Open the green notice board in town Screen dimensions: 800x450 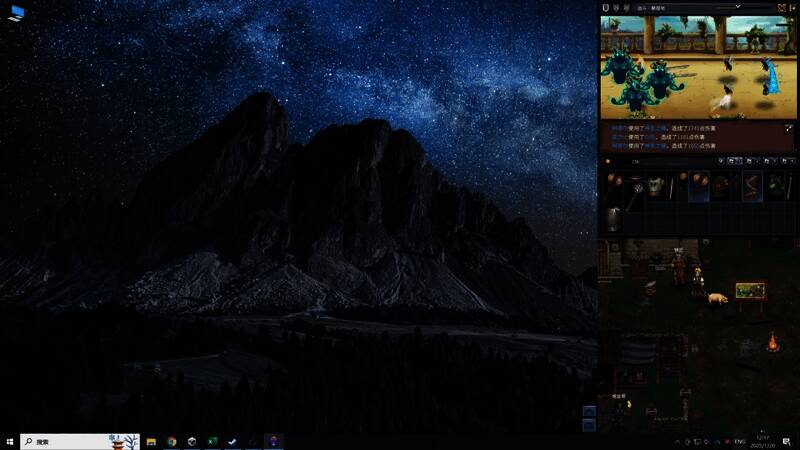(749, 291)
